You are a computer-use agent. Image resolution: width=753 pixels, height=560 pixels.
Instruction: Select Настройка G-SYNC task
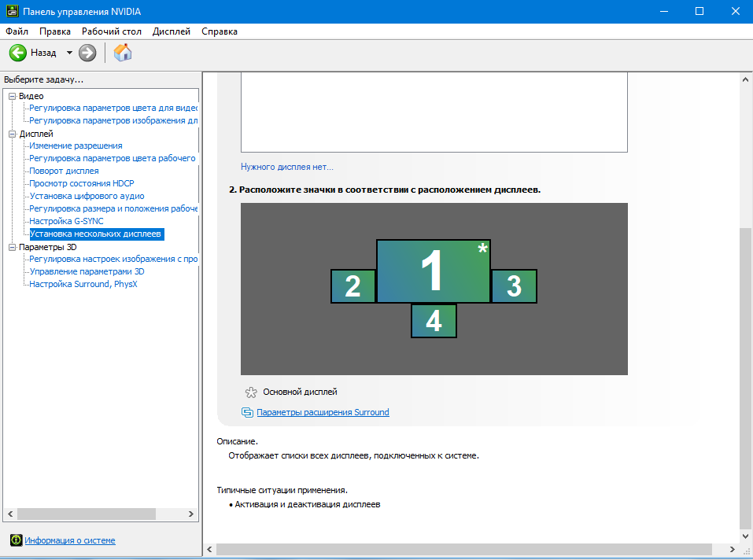click(x=66, y=221)
